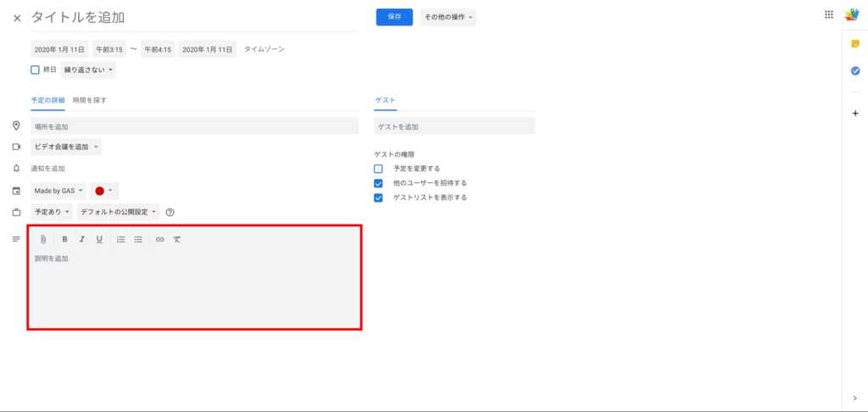
Task: Click the briefcase icon beside 予定あり
Action: (17, 212)
